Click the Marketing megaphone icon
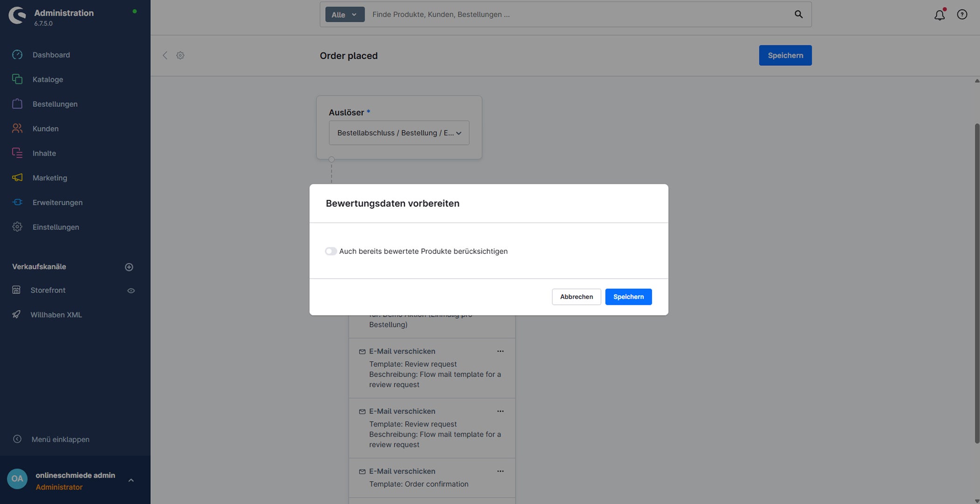 point(17,178)
